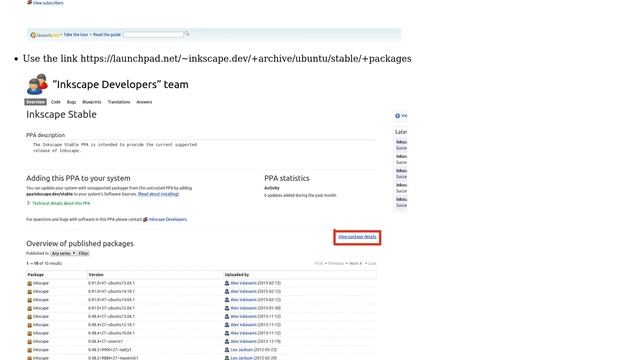Screen dimensions: 640x360
Task: Click the package icon in the ubuntu14.04.1 row
Action: (29, 300)
